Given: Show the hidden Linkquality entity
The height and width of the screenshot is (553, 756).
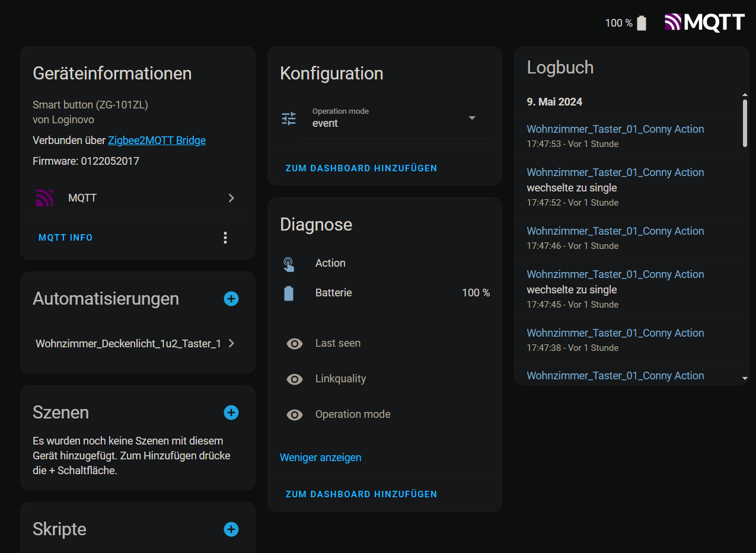Looking at the screenshot, I should click(295, 379).
